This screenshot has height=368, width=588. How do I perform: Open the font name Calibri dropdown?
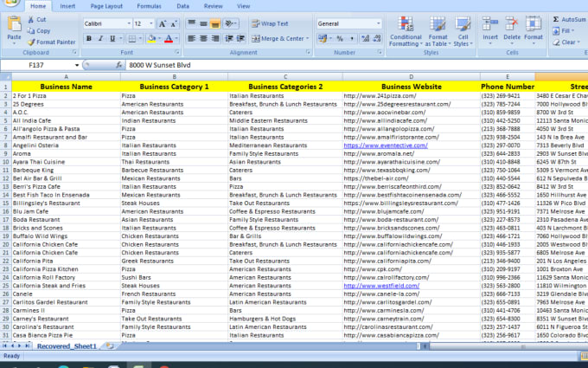click(x=129, y=23)
